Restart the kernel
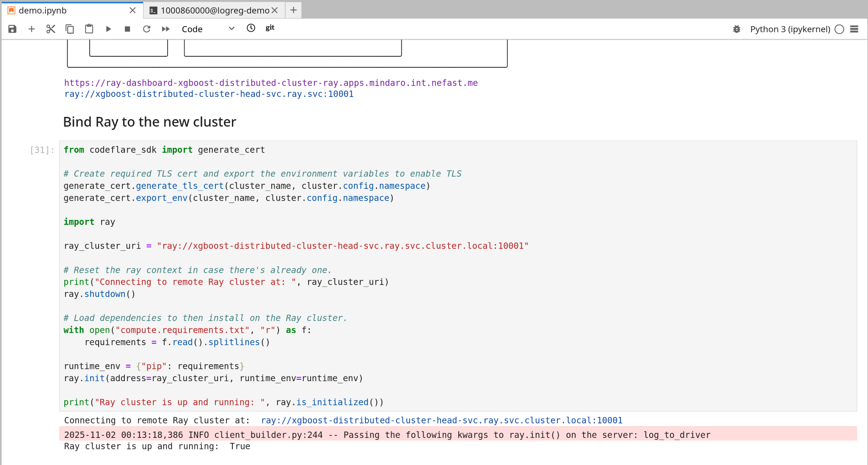Screen dimensions: 868x465 [146, 29]
